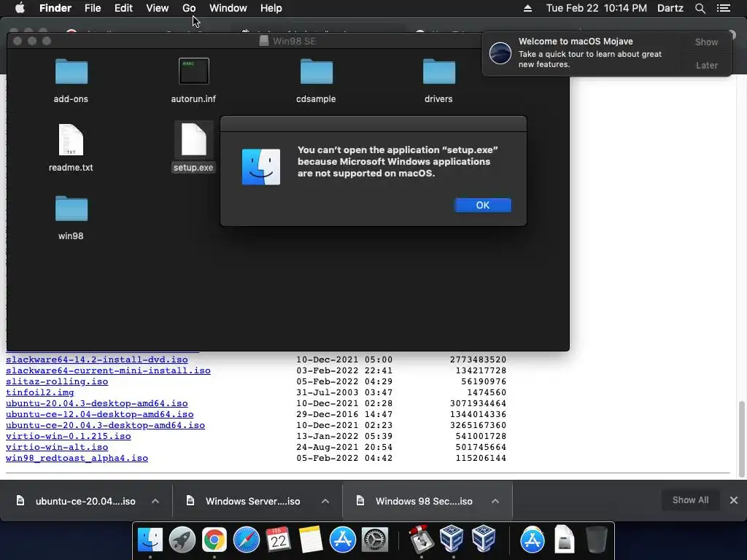Click the Dartz user name in the menu bar
747x560 pixels.
pyautogui.click(x=670, y=8)
